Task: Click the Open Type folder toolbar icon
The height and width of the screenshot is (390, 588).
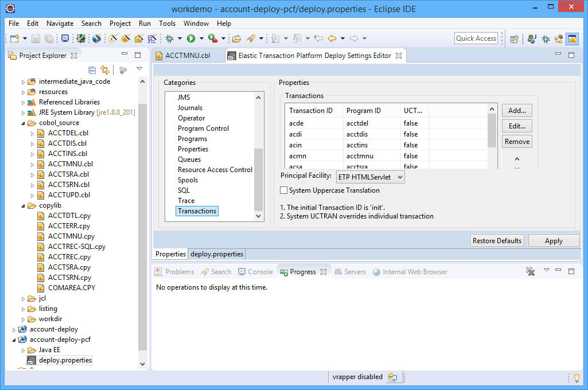Action: 236,38
